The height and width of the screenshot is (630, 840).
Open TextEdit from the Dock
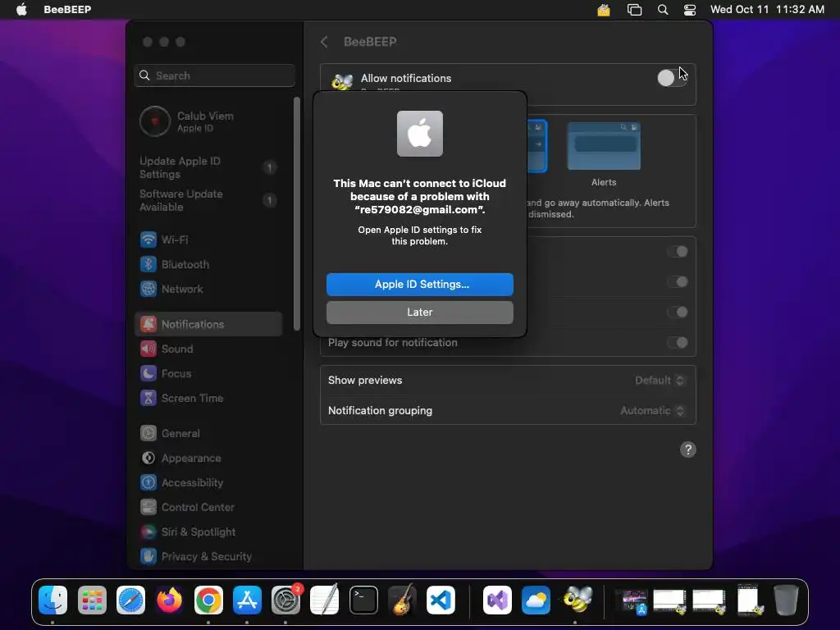click(325, 600)
